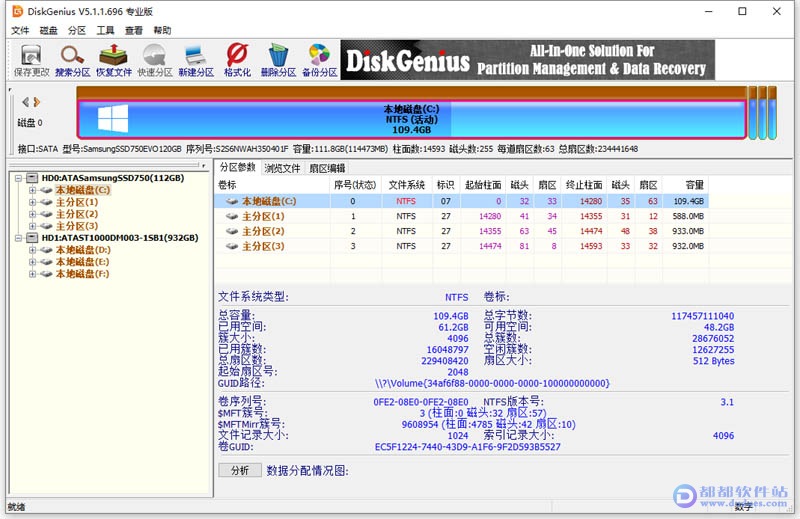Click the 933.0MB capacity cell
800x519 pixels.
(688, 231)
